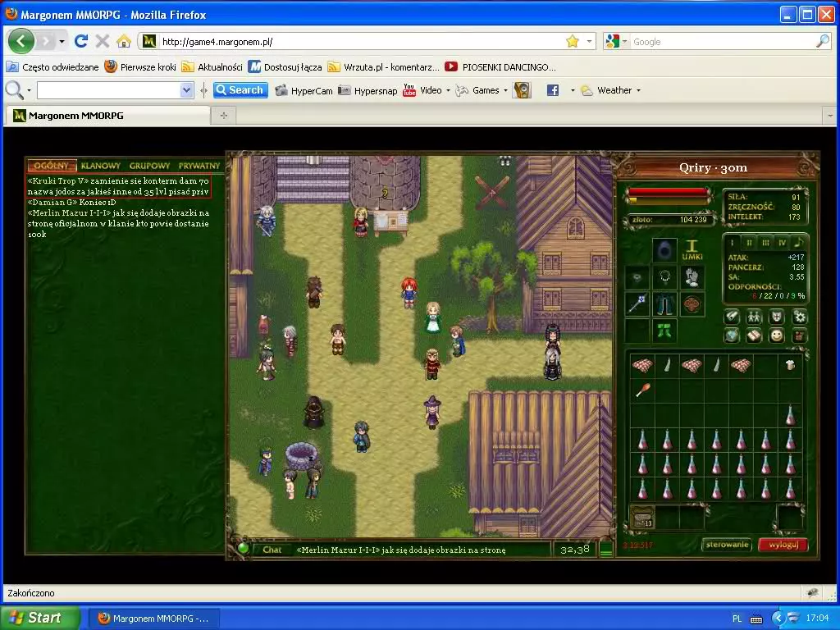Image resolution: width=840 pixels, height=630 pixels.
Task: Click the friends list two-people icon
Action: coord(754,317)
